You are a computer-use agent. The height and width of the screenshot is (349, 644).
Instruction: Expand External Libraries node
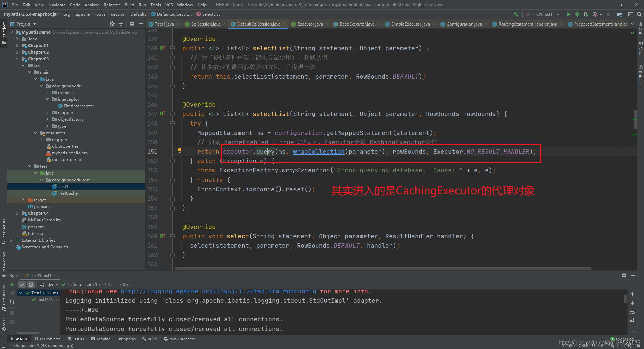point(11,240)
